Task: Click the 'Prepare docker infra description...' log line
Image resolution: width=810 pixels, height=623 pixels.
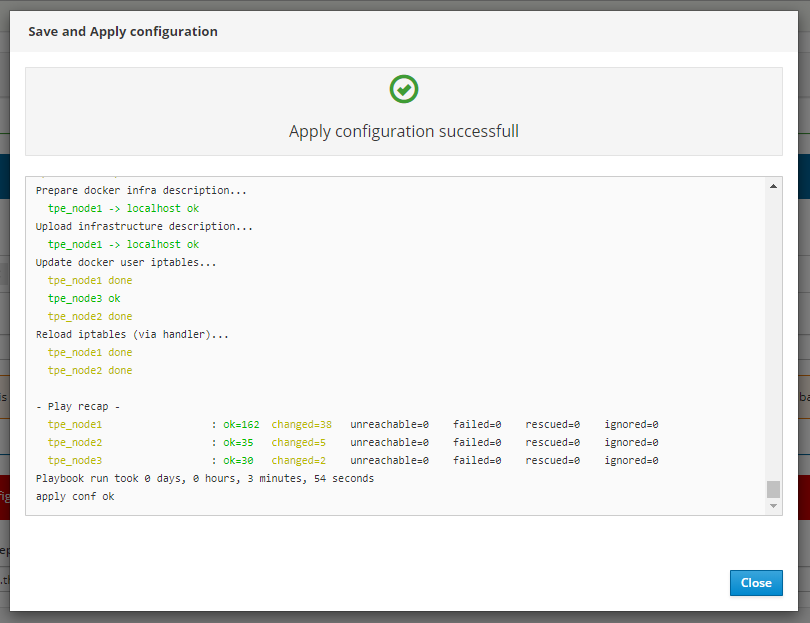Action: tap(141, 190)
